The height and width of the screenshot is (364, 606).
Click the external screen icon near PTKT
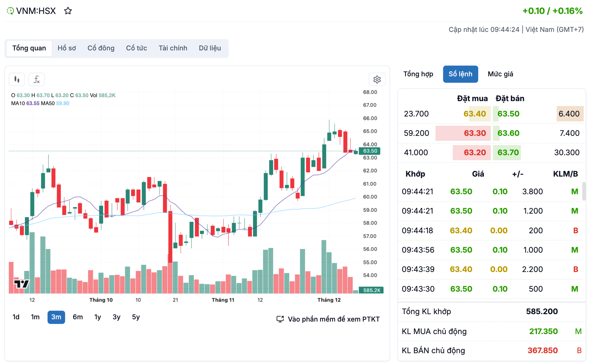280,319
